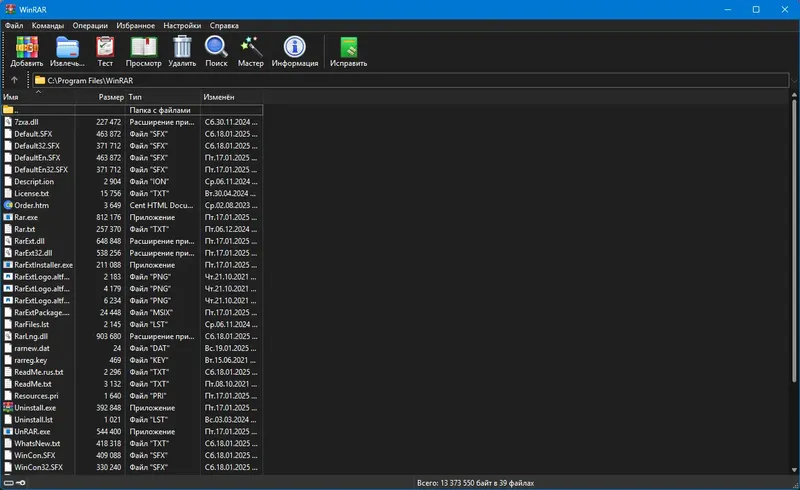Open Поиск magnifier search icon

coord(216,47)
